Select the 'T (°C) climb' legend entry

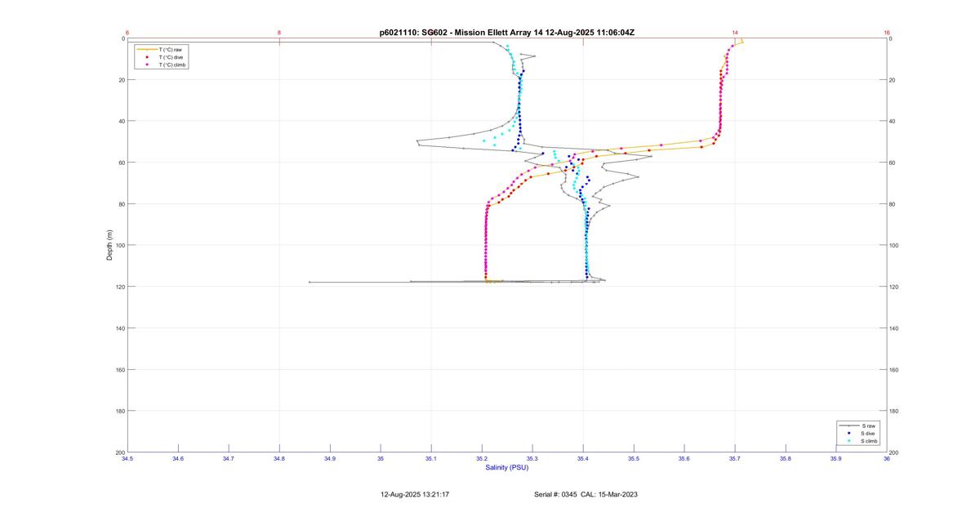[173, 65]
